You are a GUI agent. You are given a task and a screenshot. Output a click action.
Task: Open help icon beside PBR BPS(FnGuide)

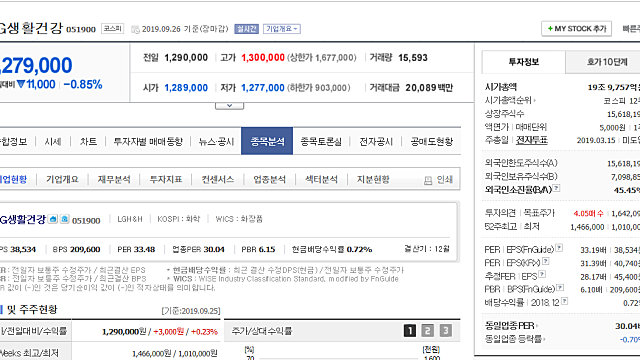pyautogui.click(x=560, y=288)
